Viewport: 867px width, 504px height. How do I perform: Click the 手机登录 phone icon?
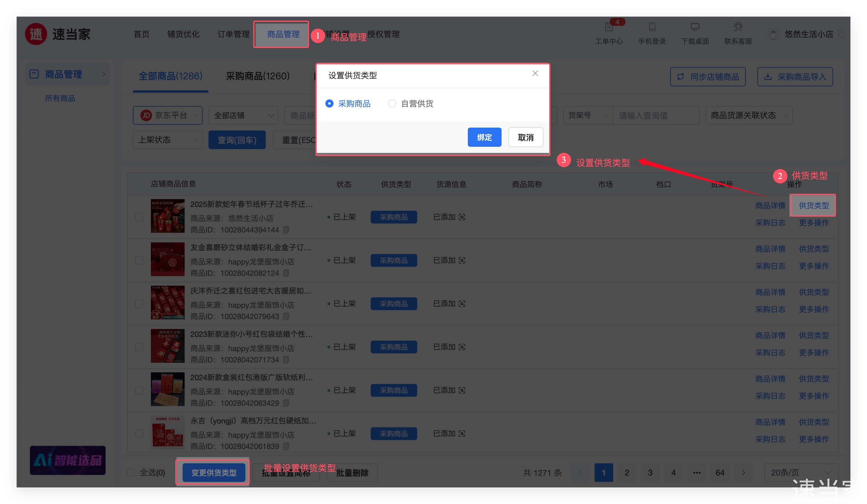[x=652, y=27]
